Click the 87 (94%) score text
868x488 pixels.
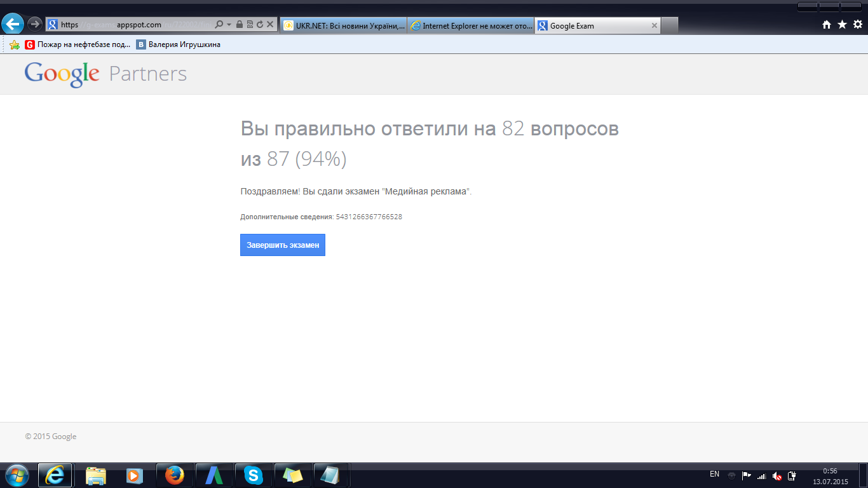coord(307,159)
